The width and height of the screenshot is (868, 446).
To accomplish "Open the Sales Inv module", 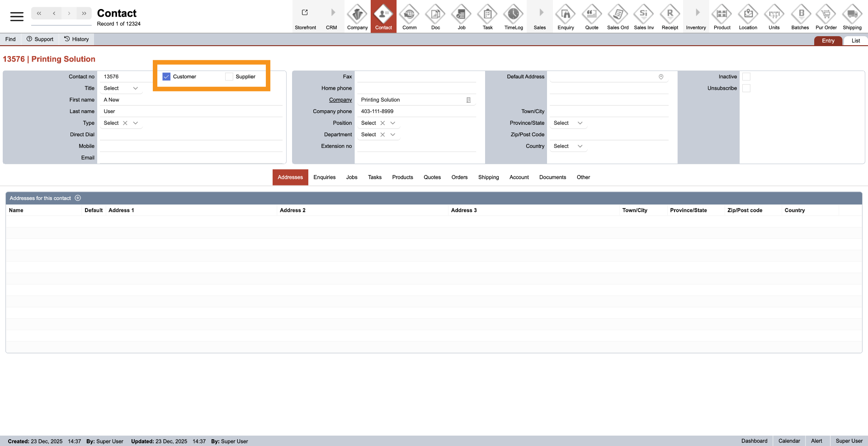I will 644,17.
